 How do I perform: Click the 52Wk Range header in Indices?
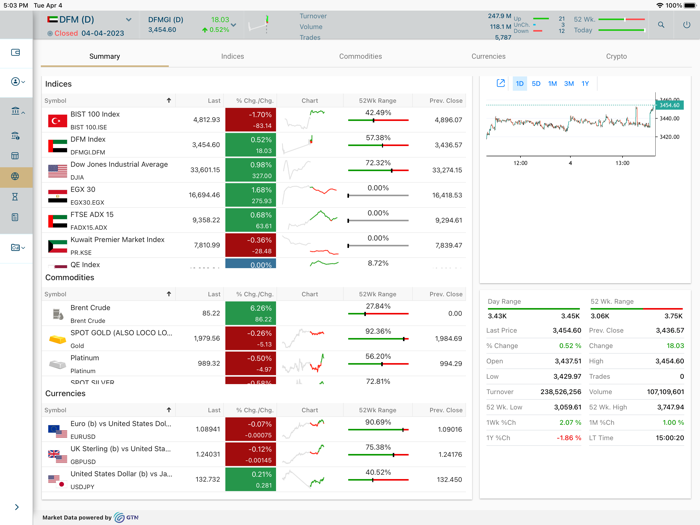click(377, 100)
